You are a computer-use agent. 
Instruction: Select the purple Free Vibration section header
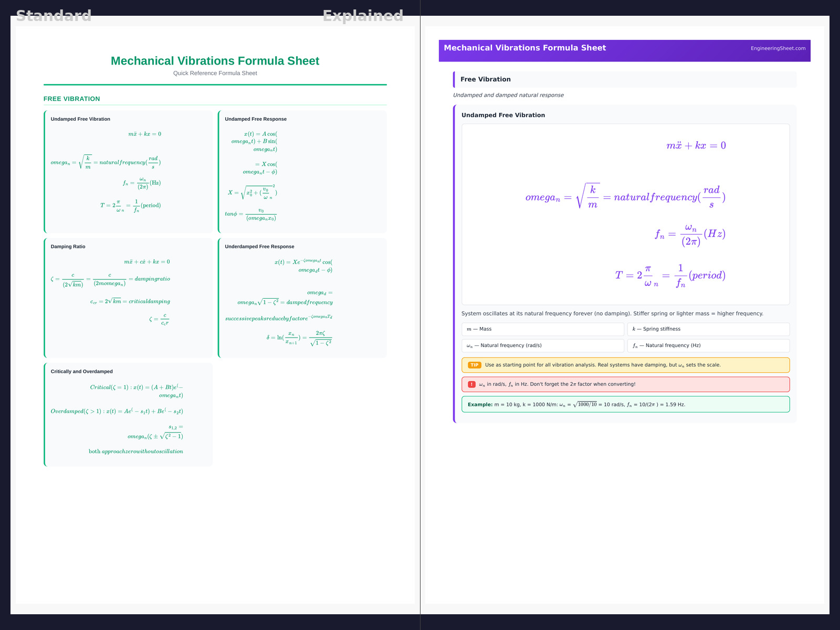click(486, 79)
